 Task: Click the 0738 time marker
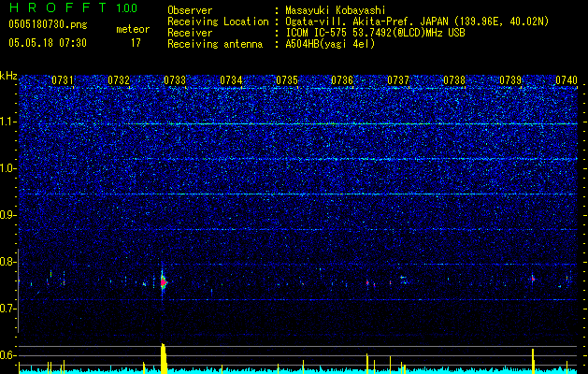point(454,79)
